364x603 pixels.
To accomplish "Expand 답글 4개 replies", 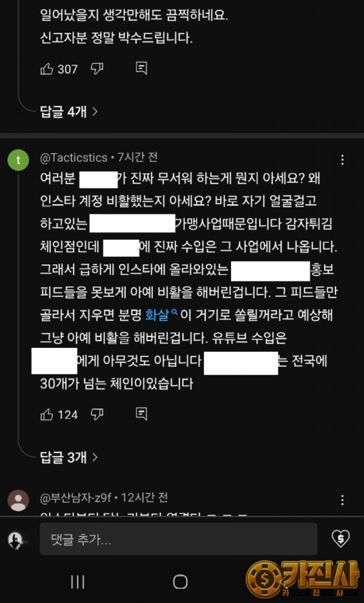I will pos(69,112).
